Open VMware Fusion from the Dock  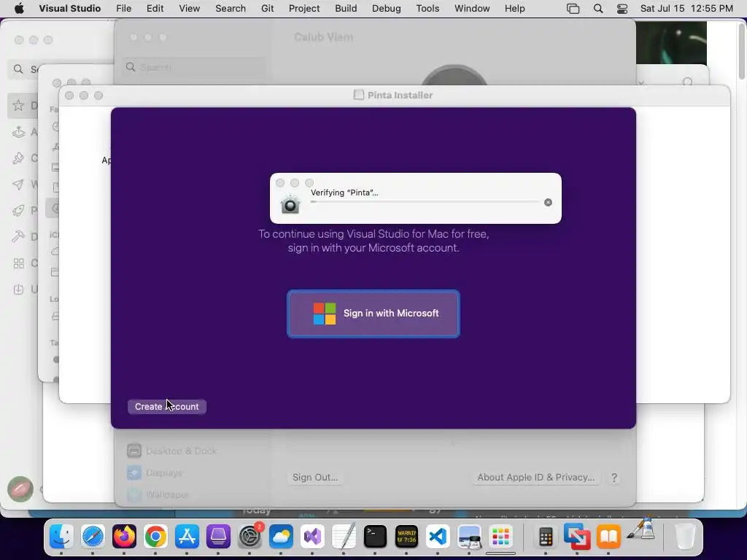577,537
